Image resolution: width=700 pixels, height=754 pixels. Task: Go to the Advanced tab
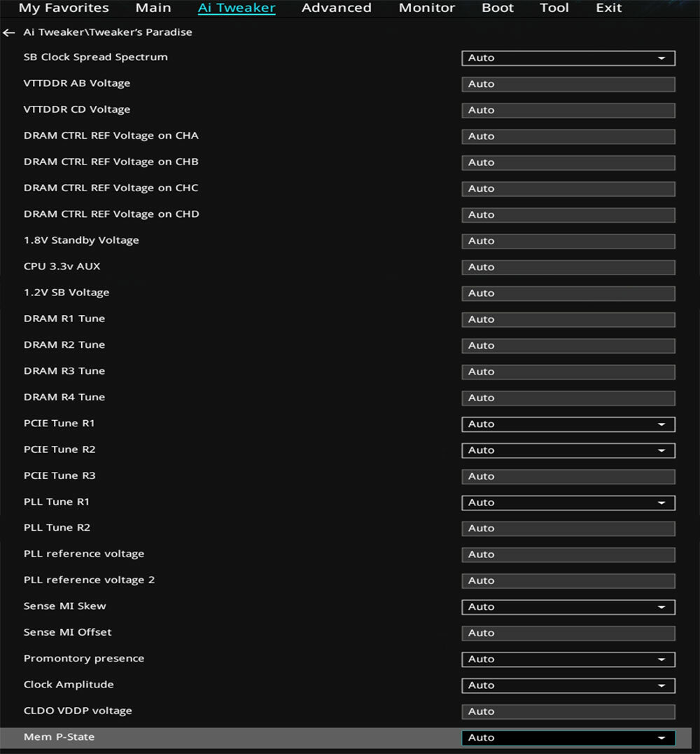click(337, 8)
